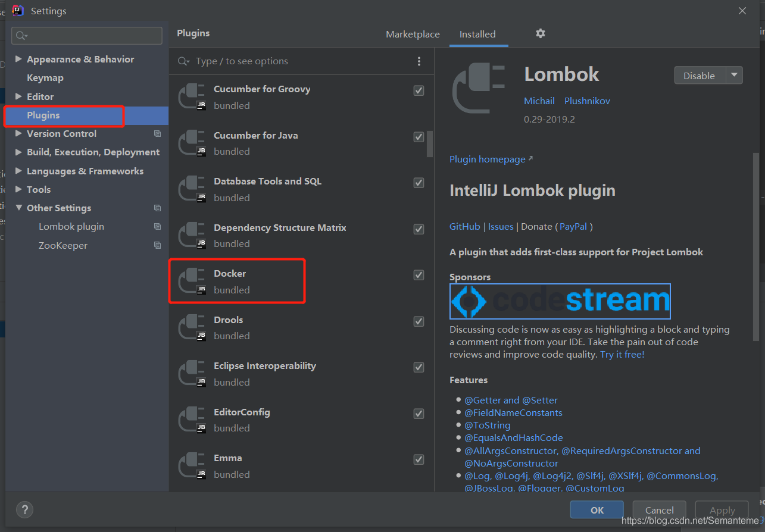Click the Dependency Structure Matrix plugin icon
The height and width of the screenshot is (532, 765).
tap(192, 235)
